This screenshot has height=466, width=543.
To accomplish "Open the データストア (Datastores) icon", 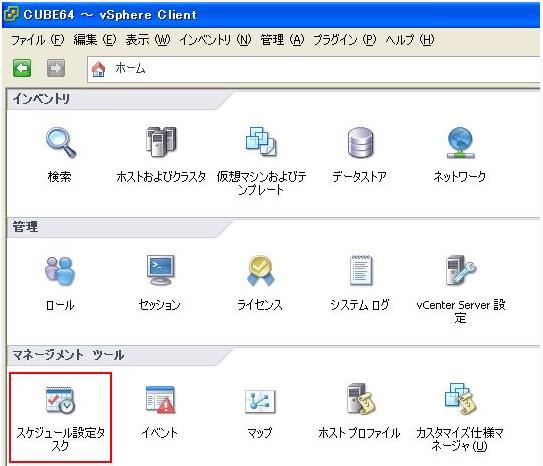I will pyautogui.click(x=360, y=143).
